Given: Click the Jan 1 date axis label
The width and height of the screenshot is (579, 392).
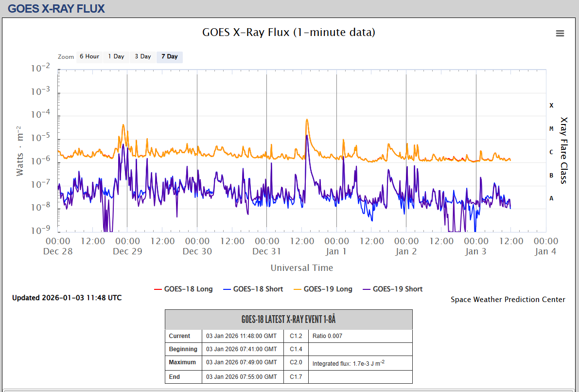Looking at the screenshot, I should point(336,251).
